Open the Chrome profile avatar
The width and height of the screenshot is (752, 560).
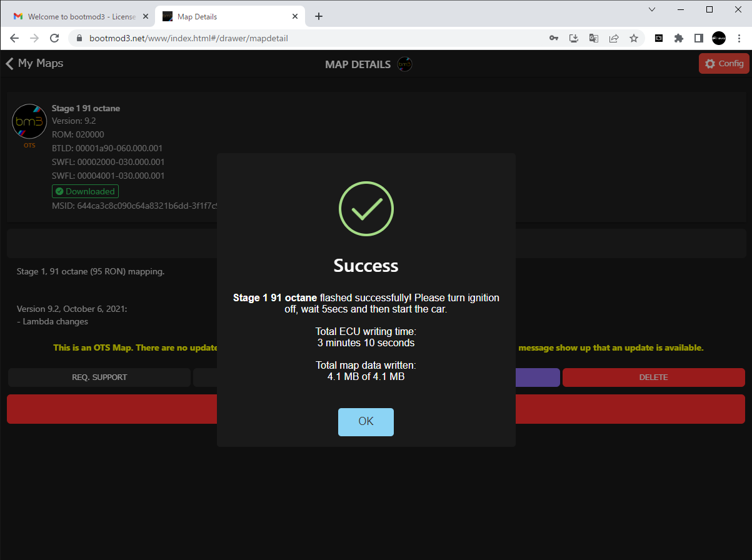pyautogui.click(x=719, y=38)
